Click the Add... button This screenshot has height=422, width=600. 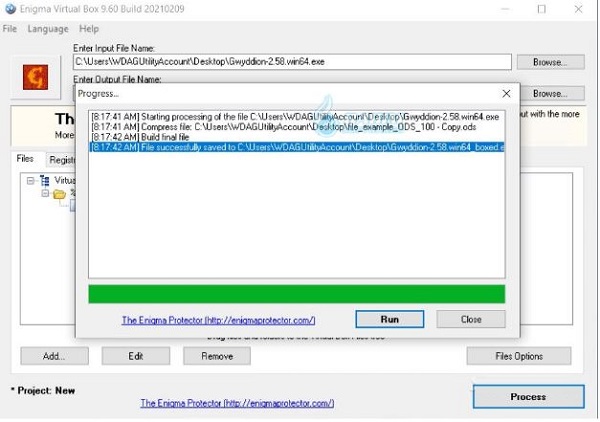pos(54,356)
